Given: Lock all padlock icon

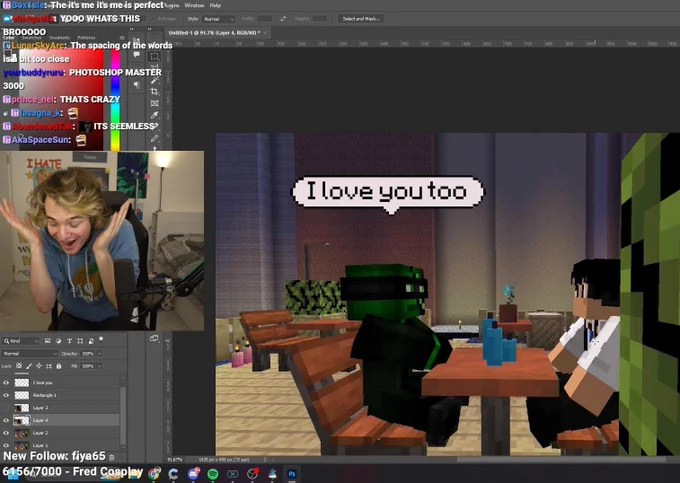Looking at the screenshot, I should pos(59,366).
